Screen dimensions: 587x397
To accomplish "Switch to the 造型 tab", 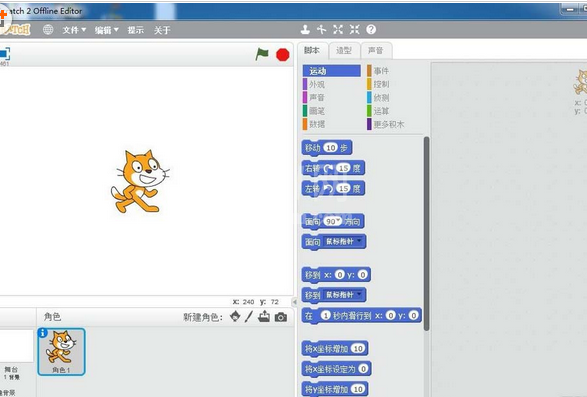I will [344, 51].
